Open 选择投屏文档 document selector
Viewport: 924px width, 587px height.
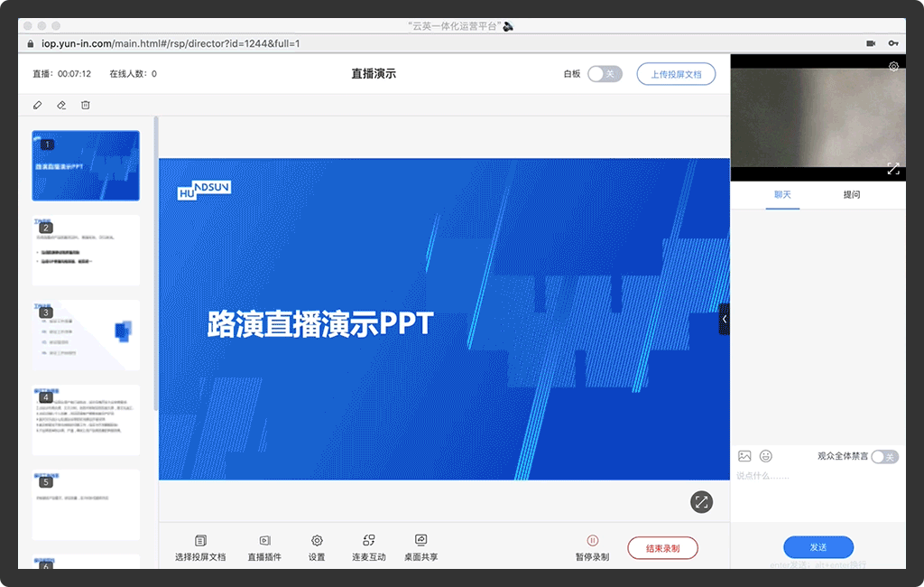pos(200,547)
